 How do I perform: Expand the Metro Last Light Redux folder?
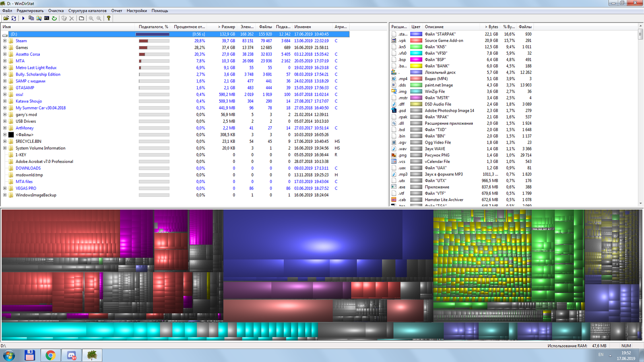(5, 68)
